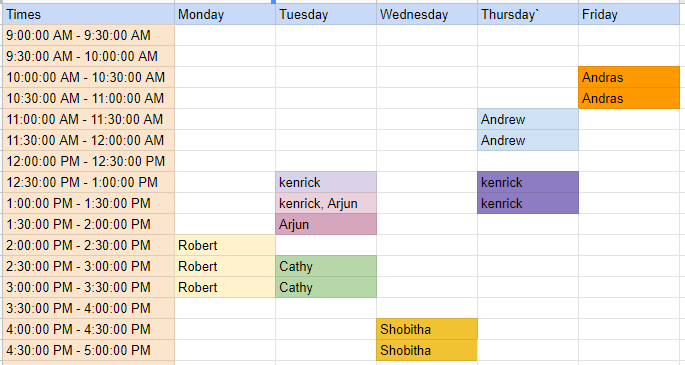
Task: Select the Times header cell
Action: (89, 14)
